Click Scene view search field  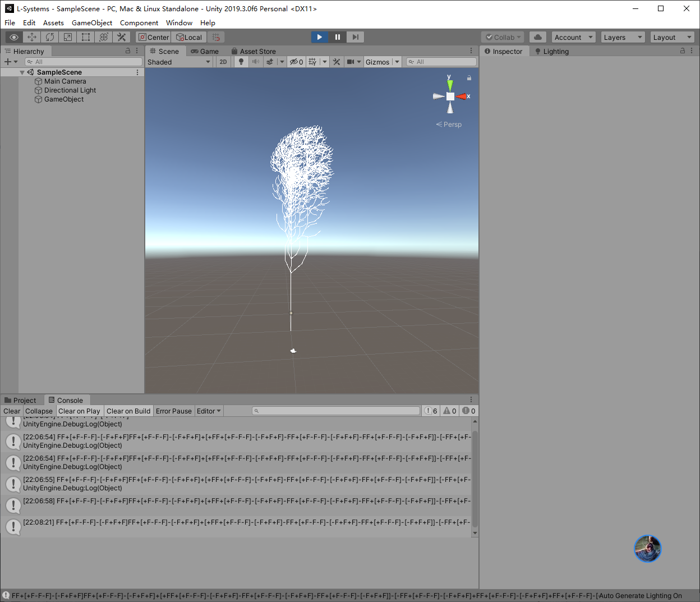tap(441, 62)
